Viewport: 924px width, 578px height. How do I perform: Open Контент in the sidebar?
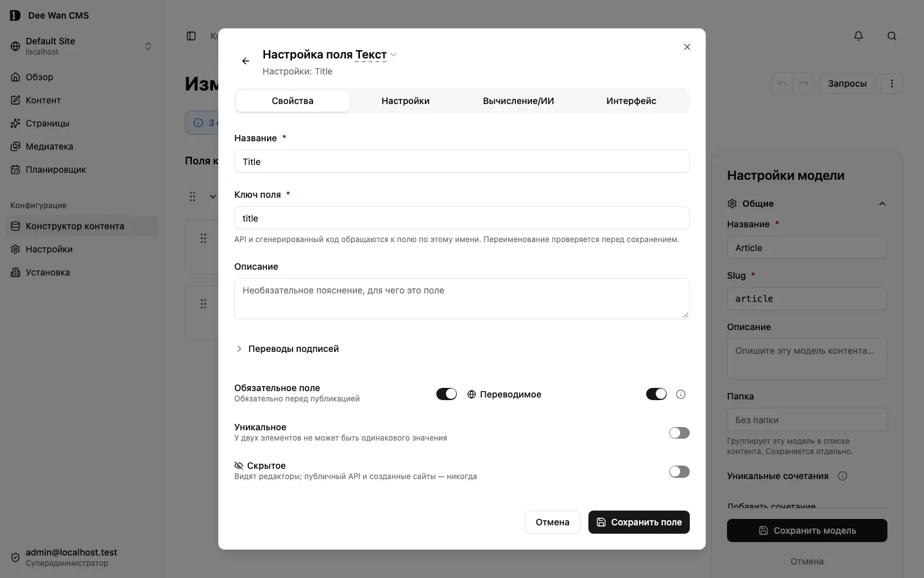coord(81,100)
